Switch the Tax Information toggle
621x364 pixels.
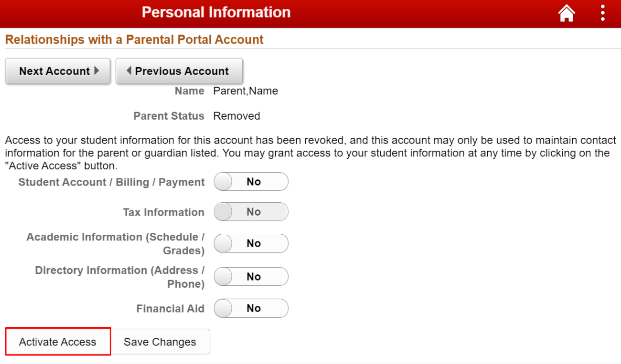[x=251, y=212]
